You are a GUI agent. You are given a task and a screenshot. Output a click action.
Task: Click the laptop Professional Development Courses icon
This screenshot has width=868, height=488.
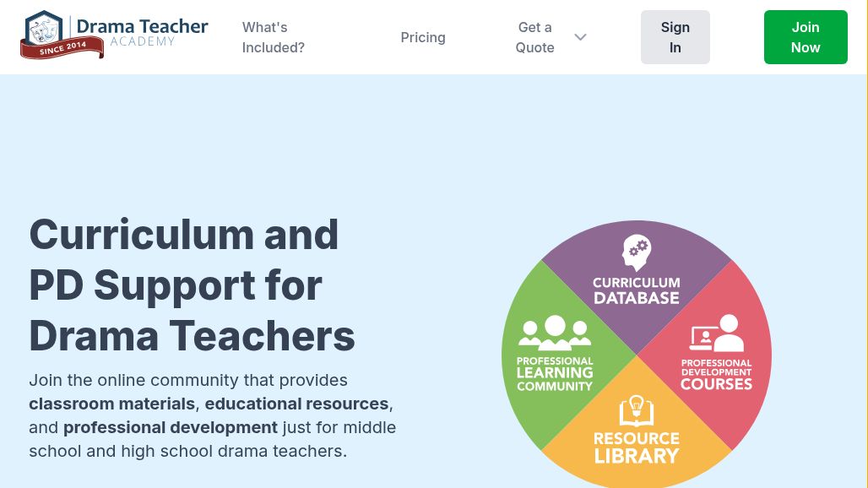(717, 333)
